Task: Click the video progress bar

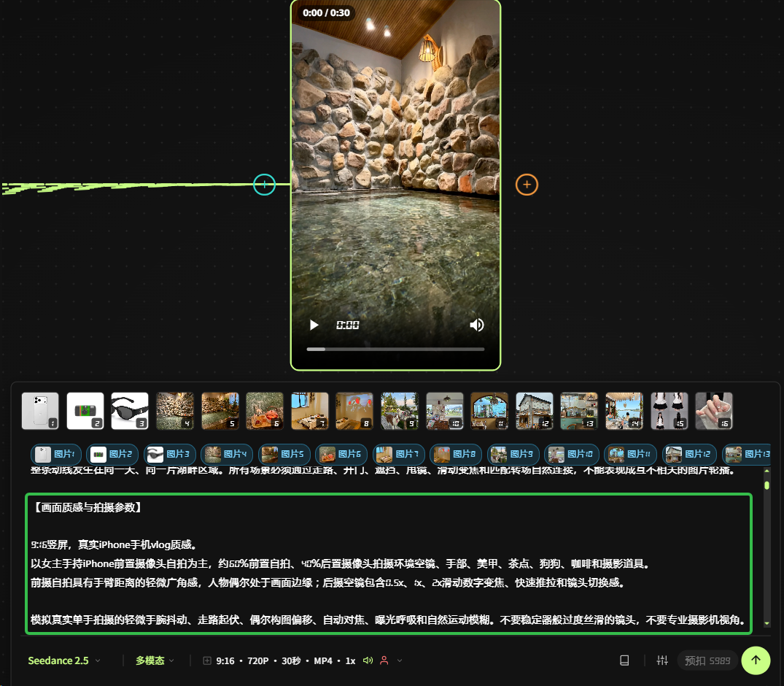Action: [x=395, y=349]
